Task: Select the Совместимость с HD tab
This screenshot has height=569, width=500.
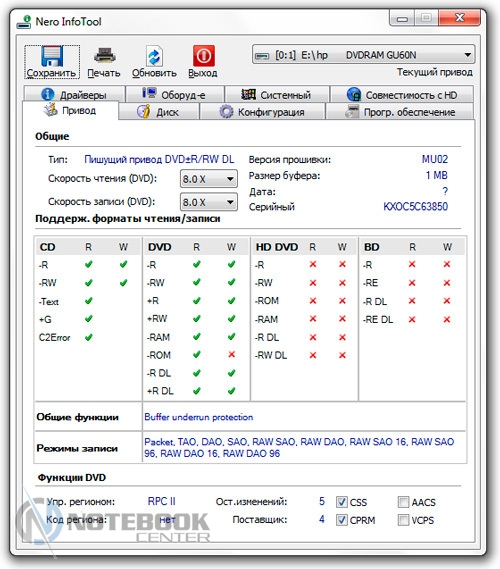Action: point(402,95)
